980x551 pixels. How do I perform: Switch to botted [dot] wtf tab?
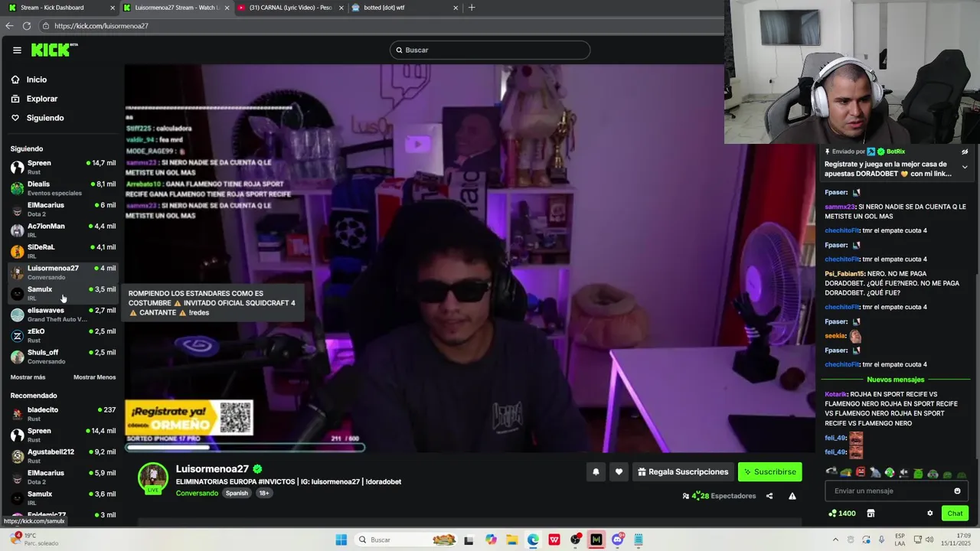pyautogui.click(x=404, y=8)
